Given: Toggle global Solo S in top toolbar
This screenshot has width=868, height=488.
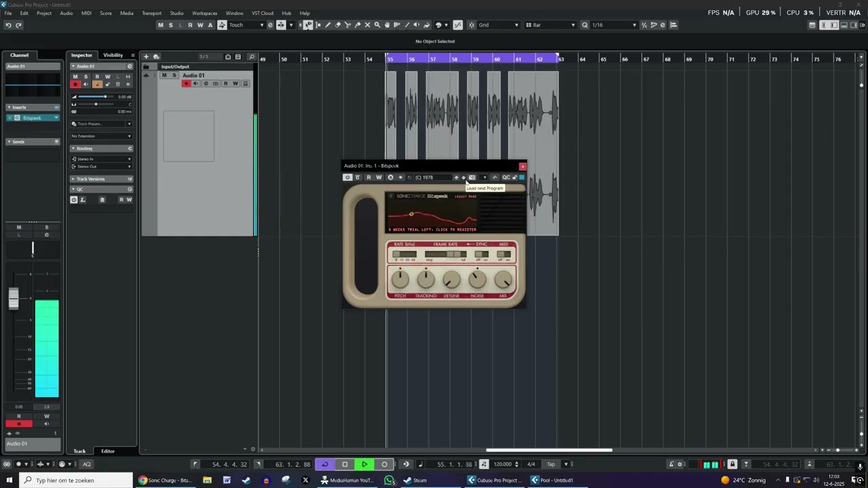Looking at the screenshot, I should tap(170, 25).
